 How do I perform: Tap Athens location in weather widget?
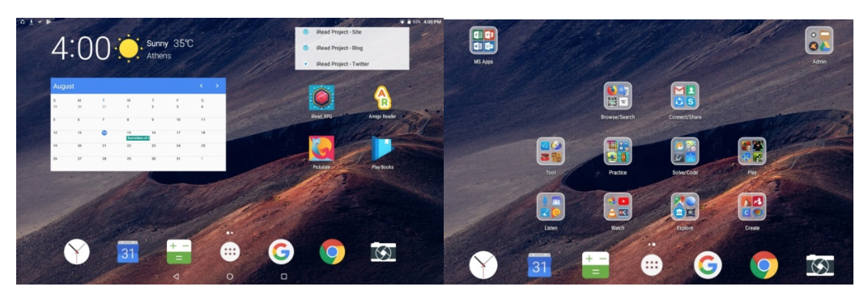pos(159,56)
